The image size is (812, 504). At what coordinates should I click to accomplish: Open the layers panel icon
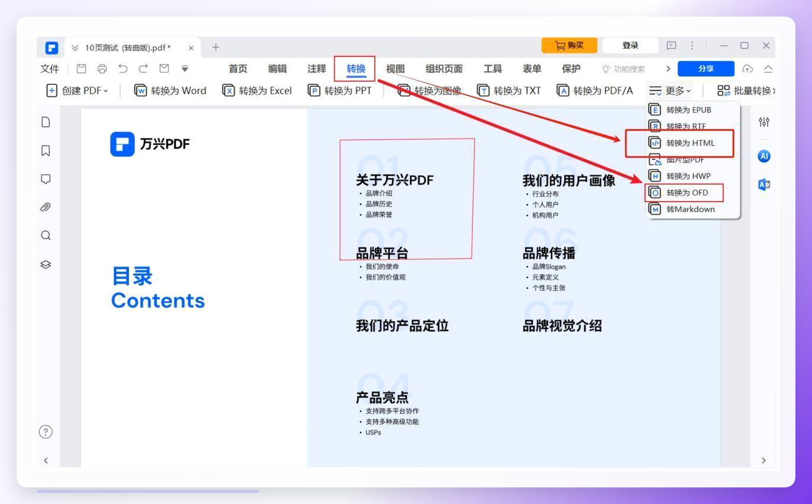coord(46,264)
